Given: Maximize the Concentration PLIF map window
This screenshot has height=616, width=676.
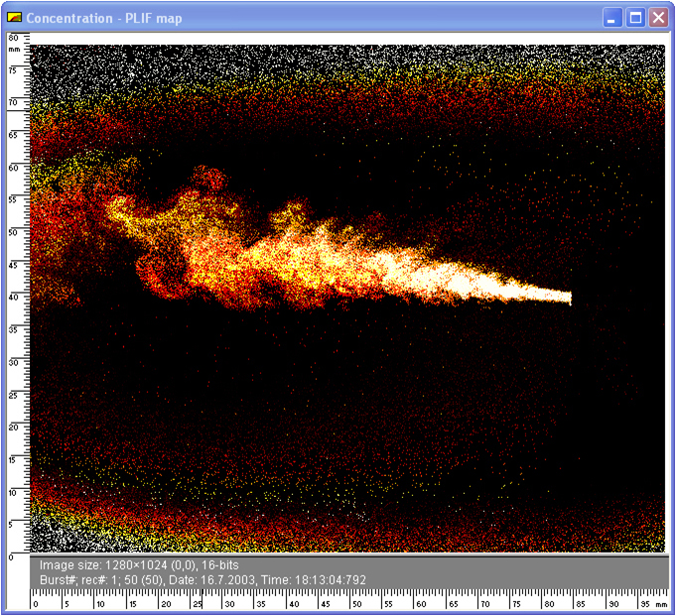Looking at the screenshot, I should [x=635, y=18].
